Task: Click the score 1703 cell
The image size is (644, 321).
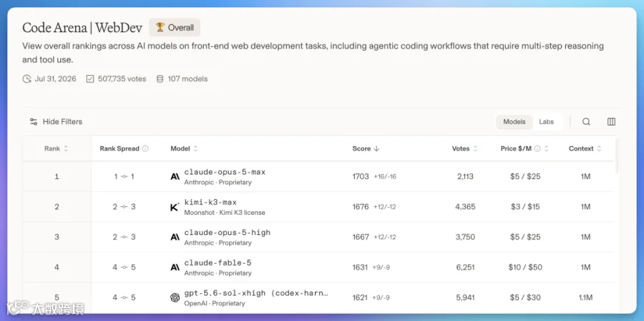Action: pos(361,177)
